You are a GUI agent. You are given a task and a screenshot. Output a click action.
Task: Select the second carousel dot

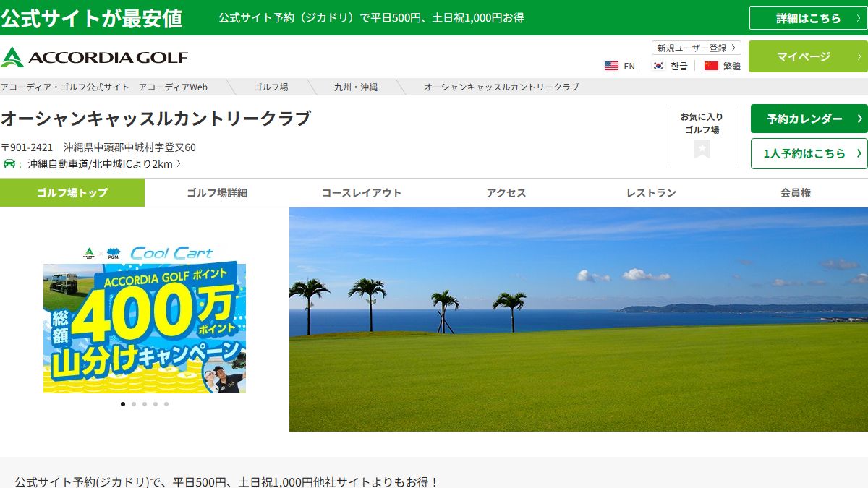point(134,404)
